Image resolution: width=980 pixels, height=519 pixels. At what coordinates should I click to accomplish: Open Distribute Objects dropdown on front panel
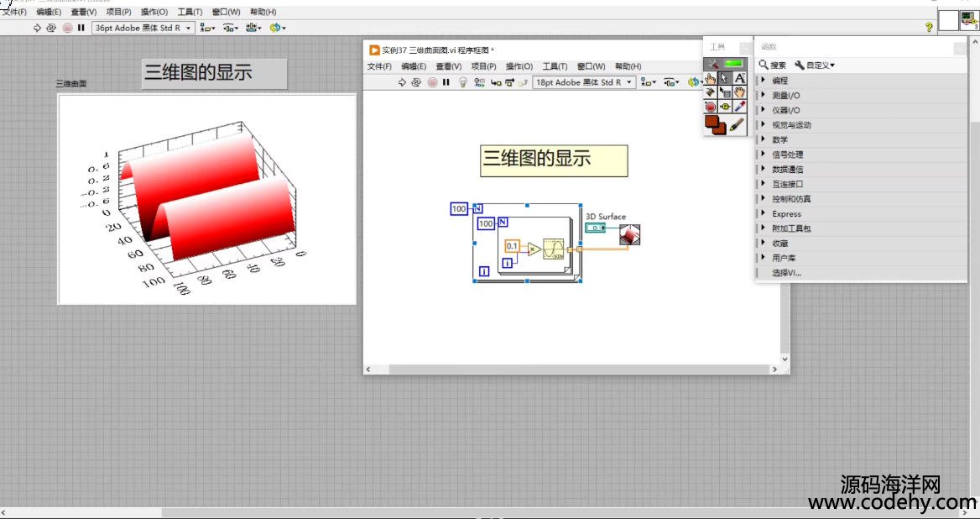231,28
